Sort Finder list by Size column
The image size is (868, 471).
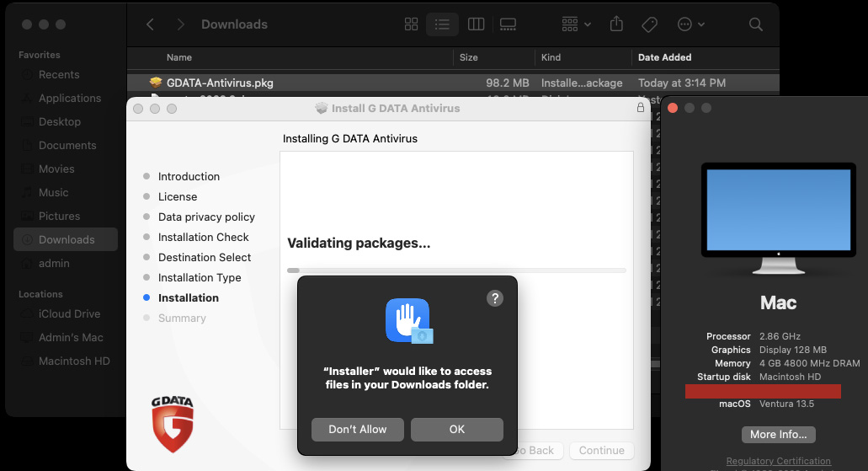468,57
